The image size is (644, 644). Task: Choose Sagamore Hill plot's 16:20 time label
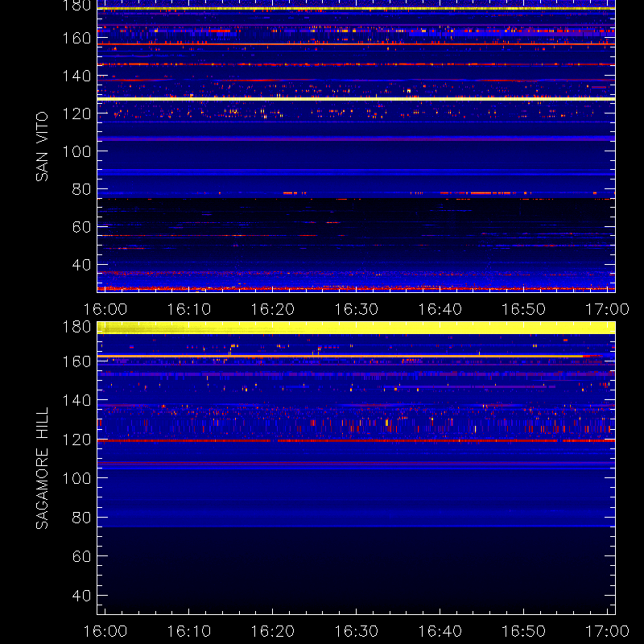(x=273, y=631)
